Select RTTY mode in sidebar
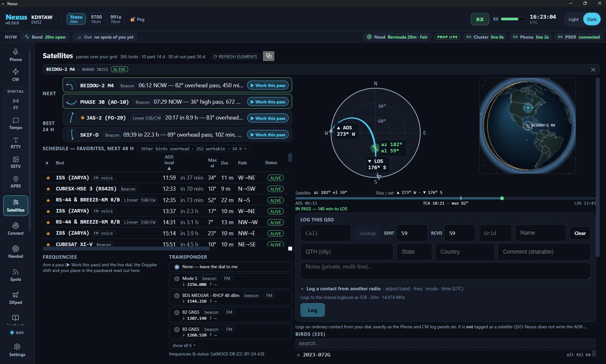This screenshot has height=364, width=606. pyautogui.click(x=16, y=143)
